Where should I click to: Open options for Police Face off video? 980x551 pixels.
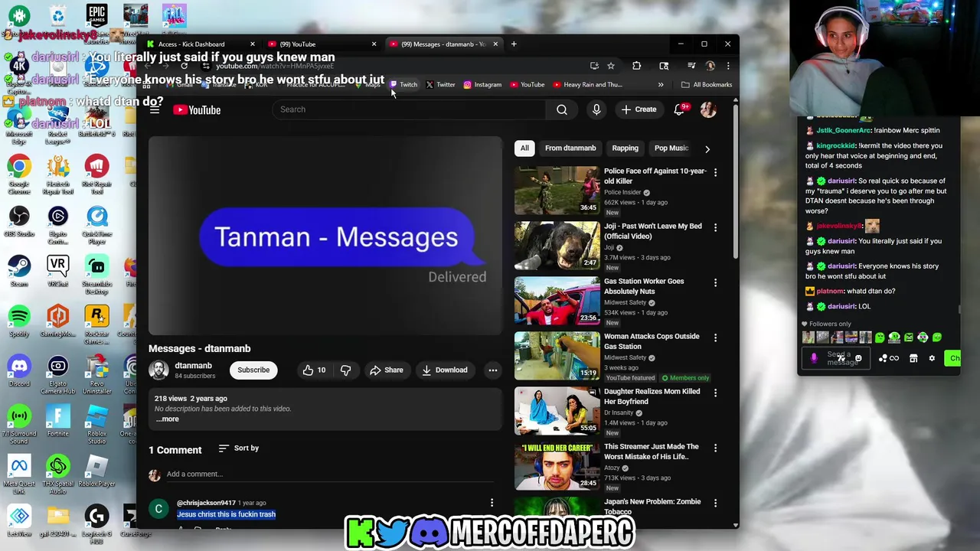point(715,173)
